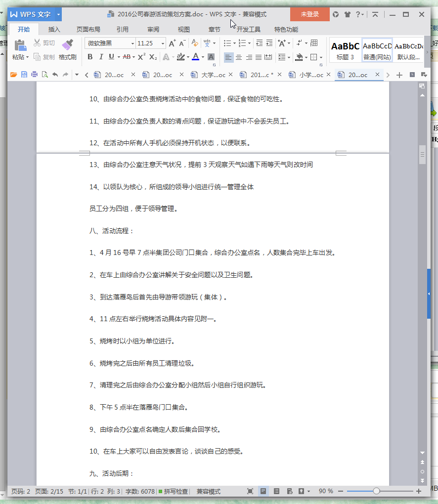Screen dimensions: 438x504
Task: Expand numbered list options arrow
Action: point(249,43)
